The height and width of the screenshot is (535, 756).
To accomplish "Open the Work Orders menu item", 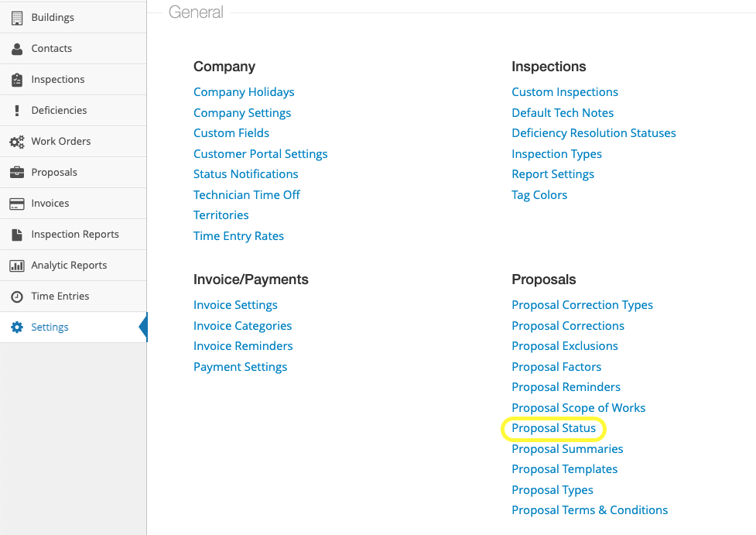I will pyautogui.click(x=60, y=141).
